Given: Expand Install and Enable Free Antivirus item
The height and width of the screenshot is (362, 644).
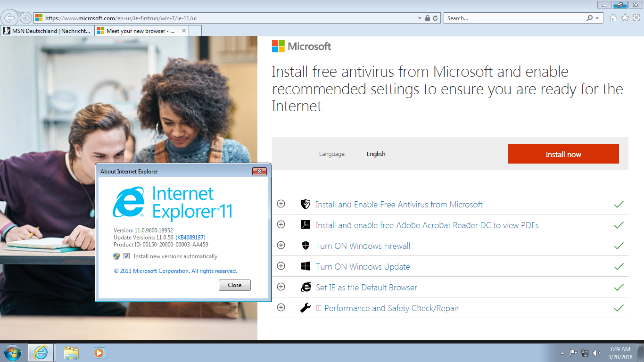Looking at the screenshot, I should (x=281, y=204).
